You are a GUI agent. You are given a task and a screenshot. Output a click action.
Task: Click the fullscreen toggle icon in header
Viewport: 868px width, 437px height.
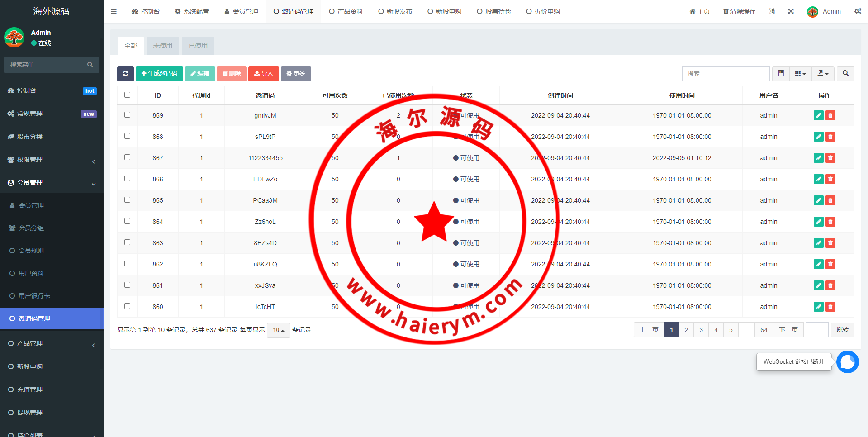click(791, 11)
